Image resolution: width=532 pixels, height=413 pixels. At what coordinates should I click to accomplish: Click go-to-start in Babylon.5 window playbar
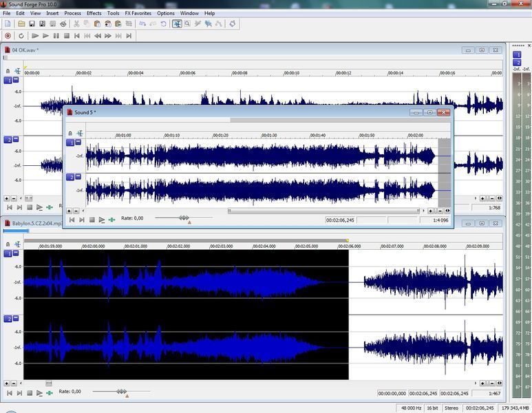(x=10, y=393)
